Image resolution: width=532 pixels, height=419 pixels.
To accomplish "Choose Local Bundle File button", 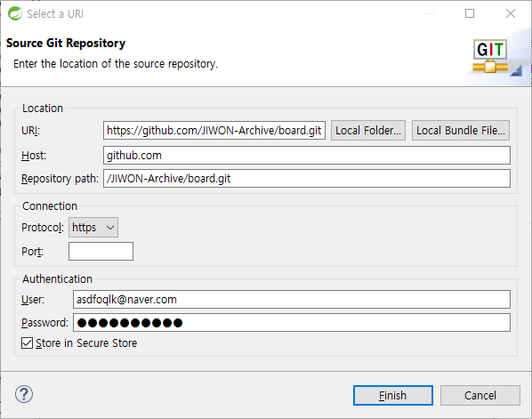I will point(461,130).
